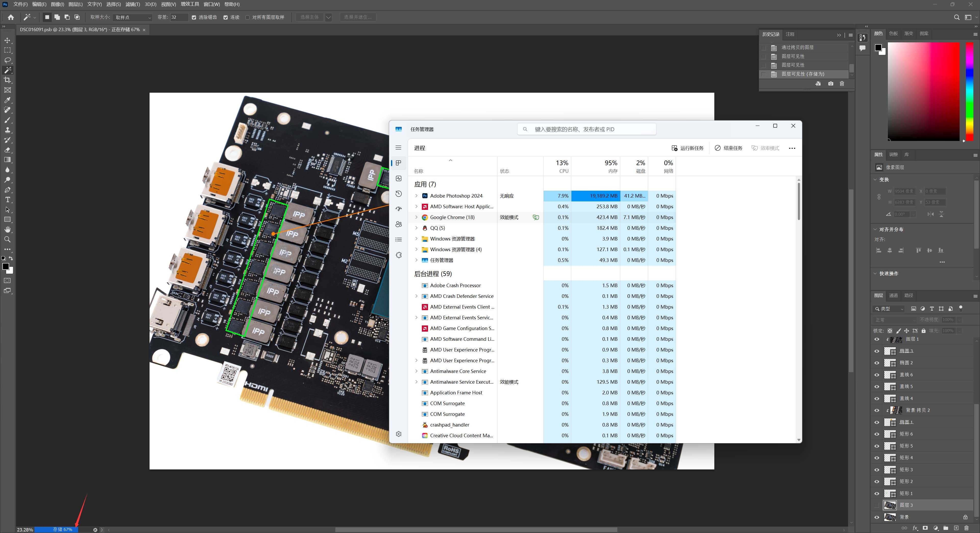Toggle the 连续 checkbox
The width and height of the screenshot is (980, 533).
(226, 18)
